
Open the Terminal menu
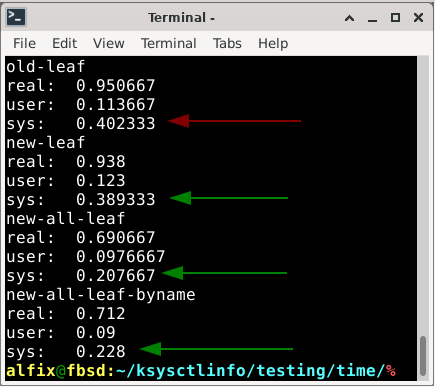pyautogui.click(x=169, y=43)
